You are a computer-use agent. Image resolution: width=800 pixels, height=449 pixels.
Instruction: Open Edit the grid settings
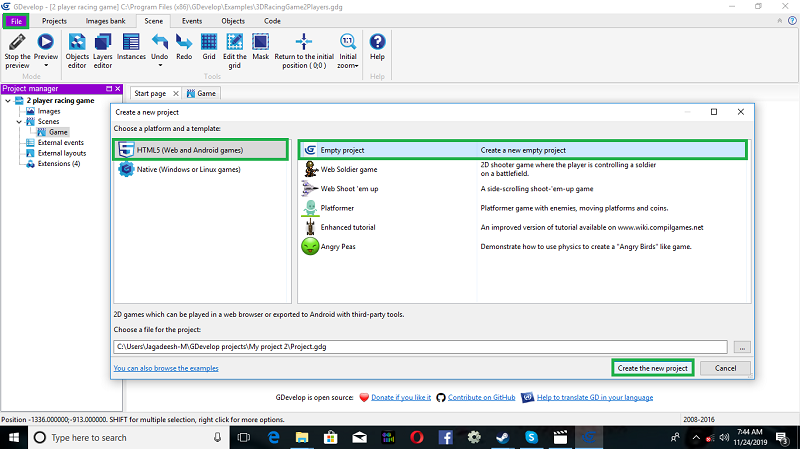(x=235, y=51)
